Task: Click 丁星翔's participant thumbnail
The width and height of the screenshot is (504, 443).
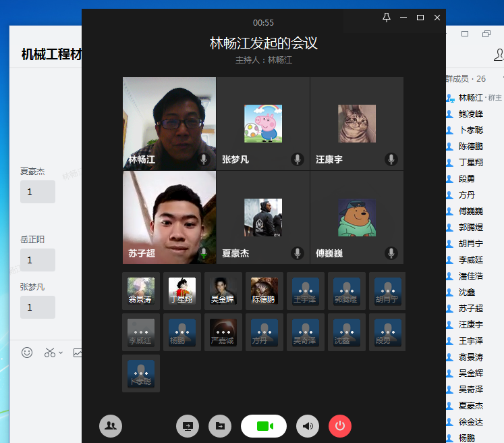Action: [x=182, y=291]
